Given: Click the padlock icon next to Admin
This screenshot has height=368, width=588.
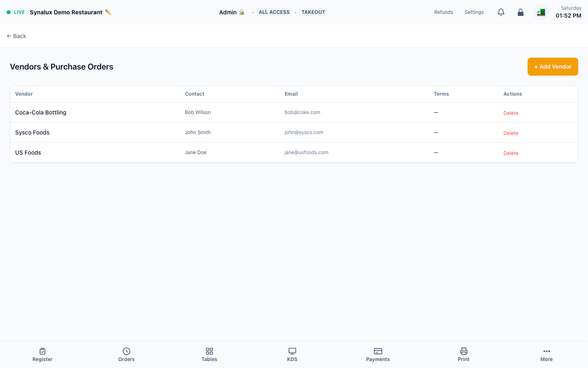Looking at the screenshot, I should coord(242,12).
